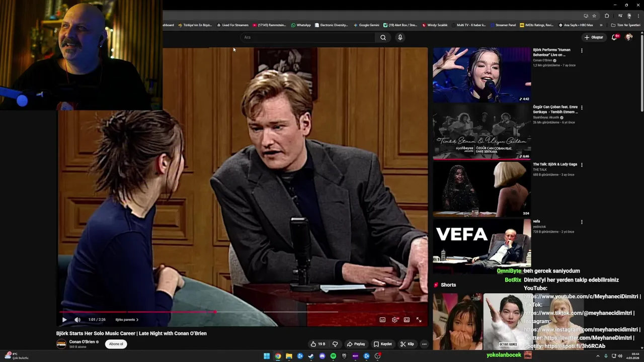644x362 pixels.
Task: Open the WhatsApp bookmark
Action: coord(301,25)
